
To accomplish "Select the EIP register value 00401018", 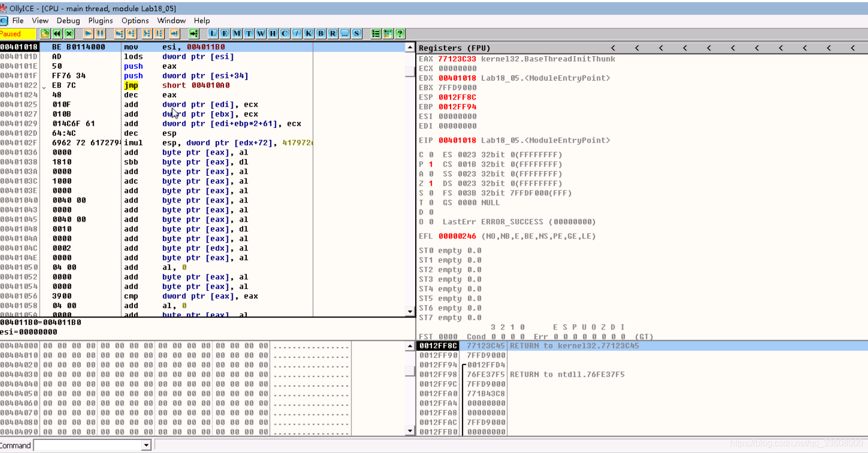I will point(457,140).
